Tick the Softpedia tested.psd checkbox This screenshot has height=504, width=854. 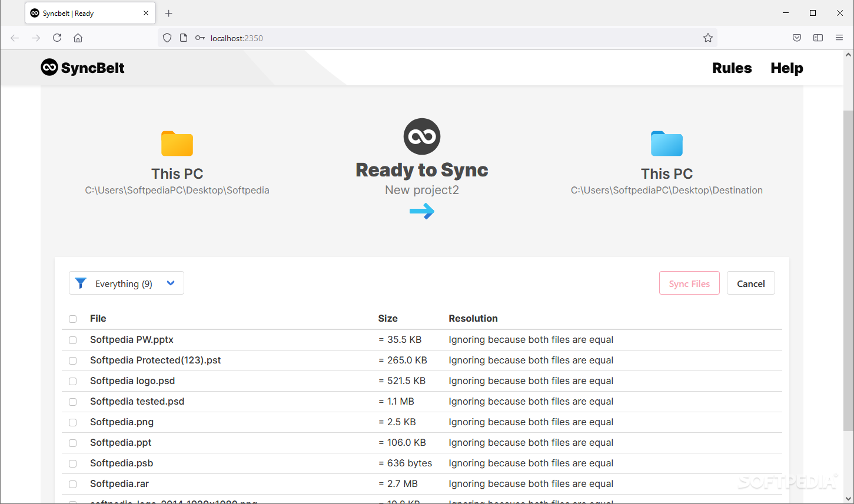click(x=73, y=402)
